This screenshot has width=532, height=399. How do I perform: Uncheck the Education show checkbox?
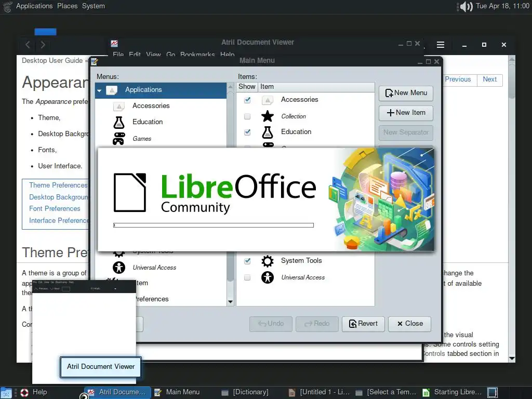point(247,132)
